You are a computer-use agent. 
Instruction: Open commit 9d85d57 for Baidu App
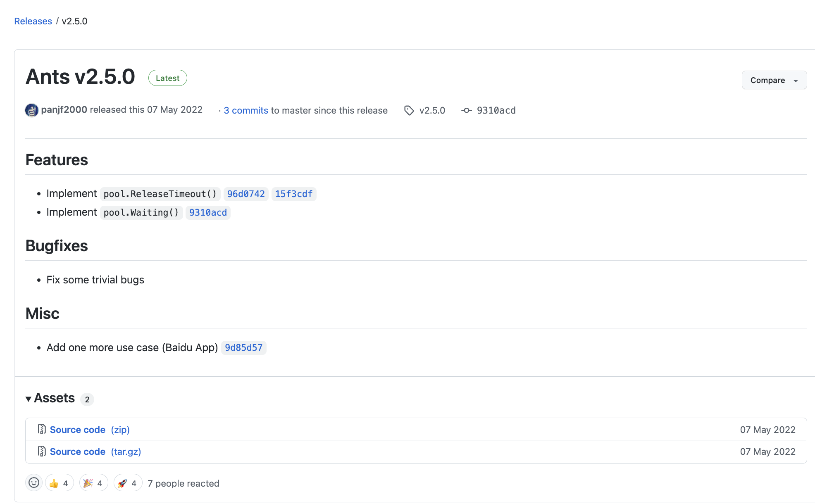pos(243,347)
